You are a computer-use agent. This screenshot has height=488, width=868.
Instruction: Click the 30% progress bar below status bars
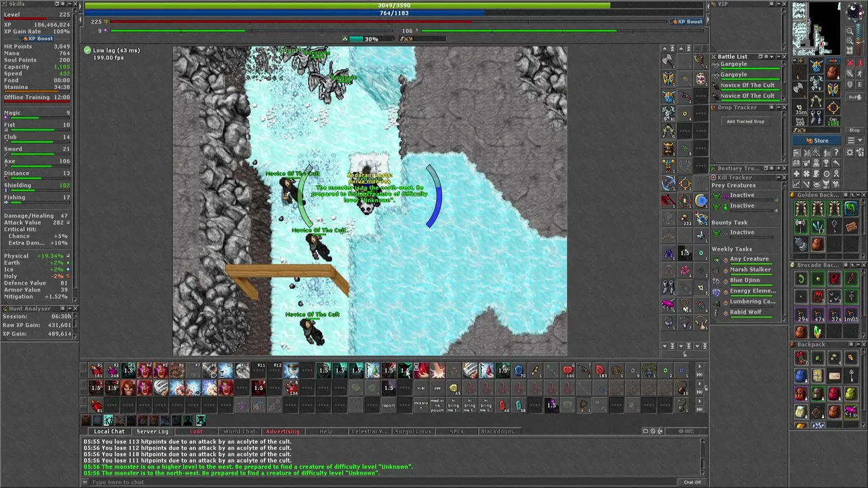point(372,39)
